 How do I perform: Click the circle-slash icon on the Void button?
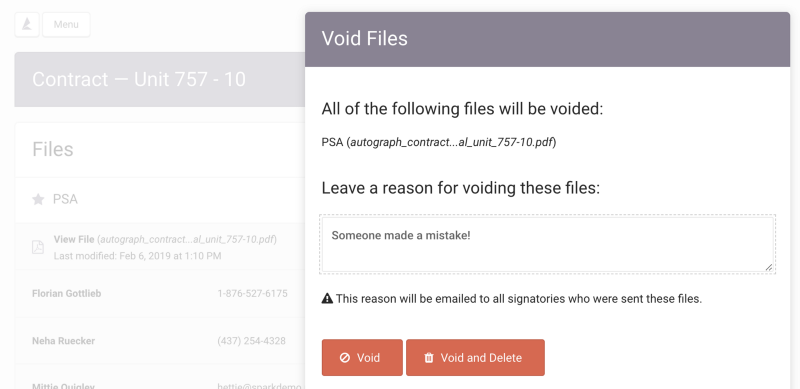tap(345, 358)
